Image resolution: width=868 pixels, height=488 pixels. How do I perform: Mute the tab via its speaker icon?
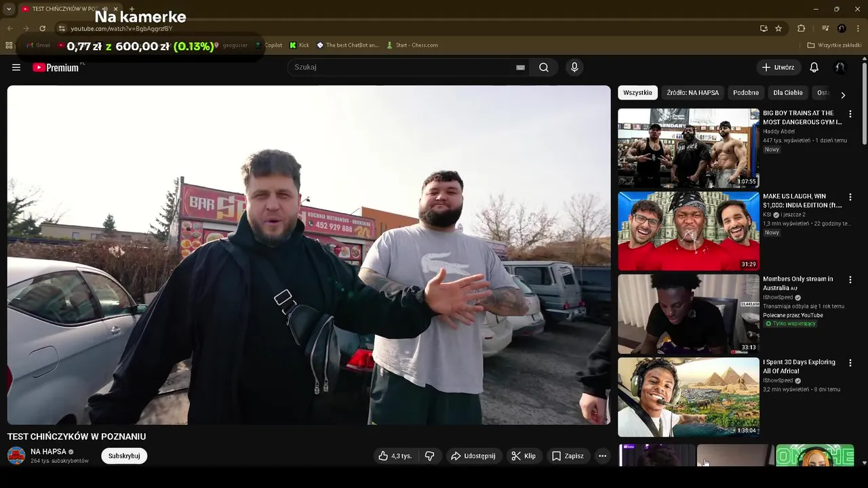(104, 9)
